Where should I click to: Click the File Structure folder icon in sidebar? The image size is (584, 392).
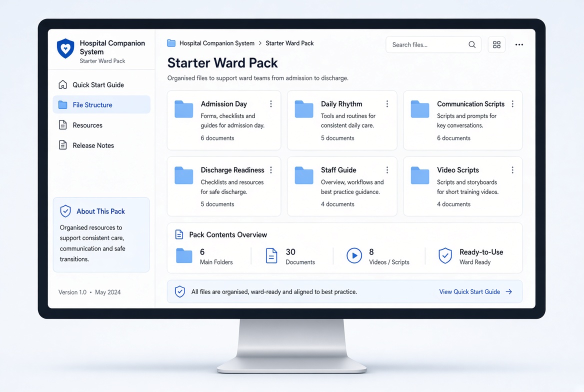point(63,104)
